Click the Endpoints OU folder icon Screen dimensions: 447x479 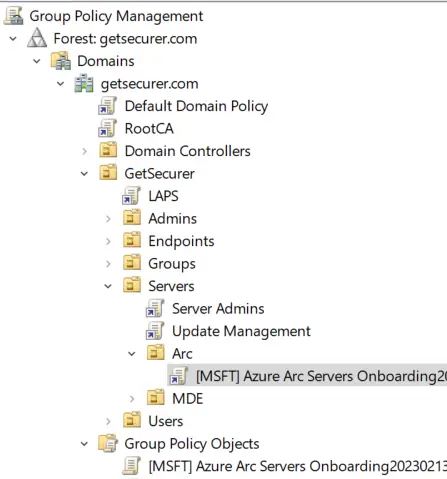pos(132,240)
